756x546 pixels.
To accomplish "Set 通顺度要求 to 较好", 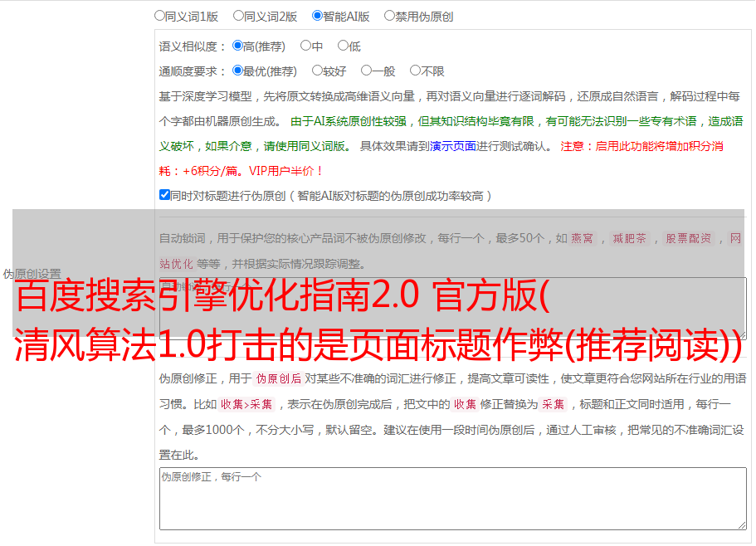I will [317, 71].
